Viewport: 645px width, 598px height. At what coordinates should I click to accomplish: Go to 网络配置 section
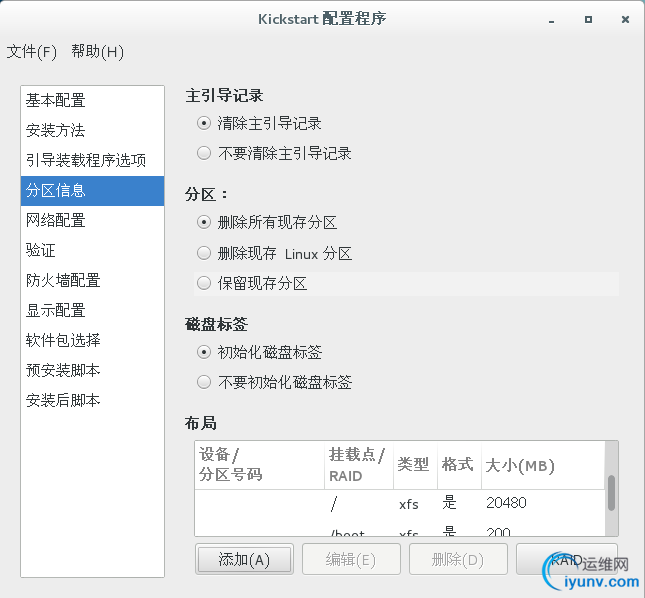[92, 221]
